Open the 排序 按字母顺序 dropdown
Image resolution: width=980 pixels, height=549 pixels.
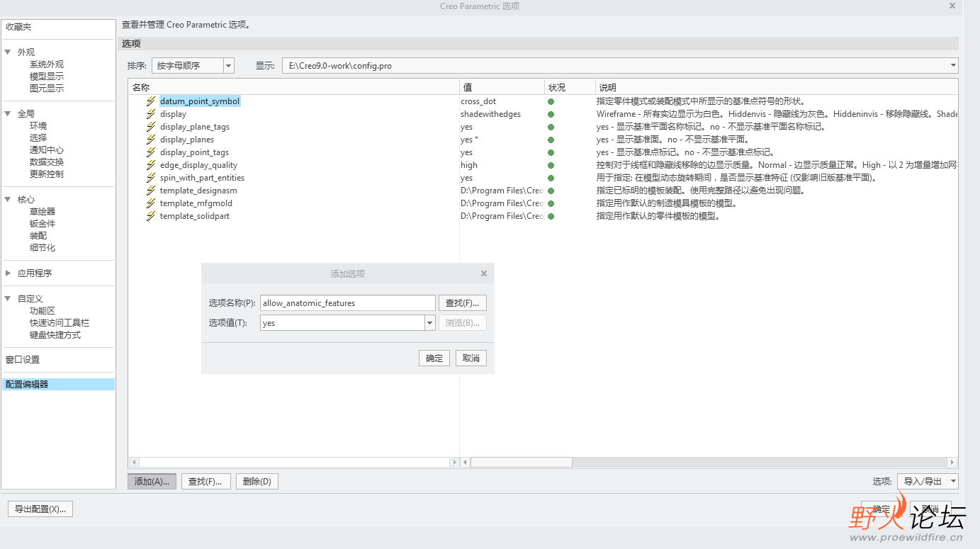click(x=228, y=66)
